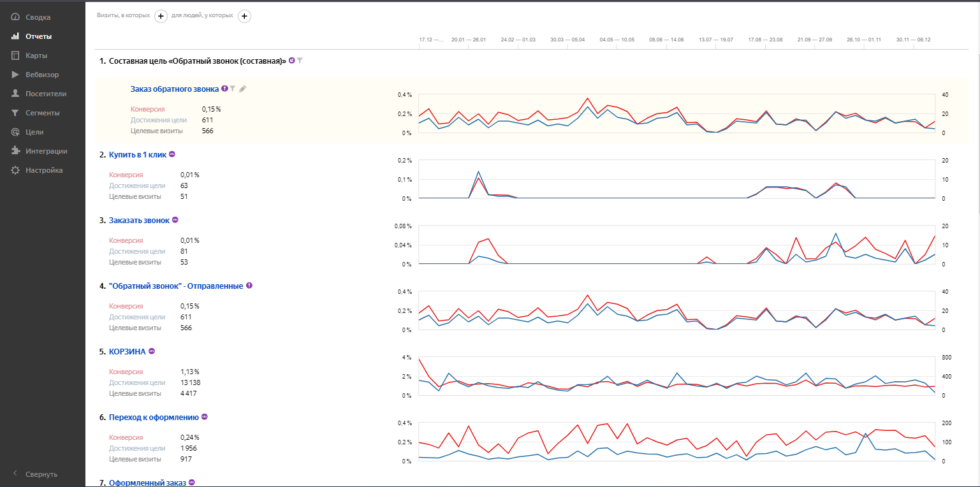Screen dimensions: 980x487
Task: Click the goal achievements value «63»
Action: 184,185
